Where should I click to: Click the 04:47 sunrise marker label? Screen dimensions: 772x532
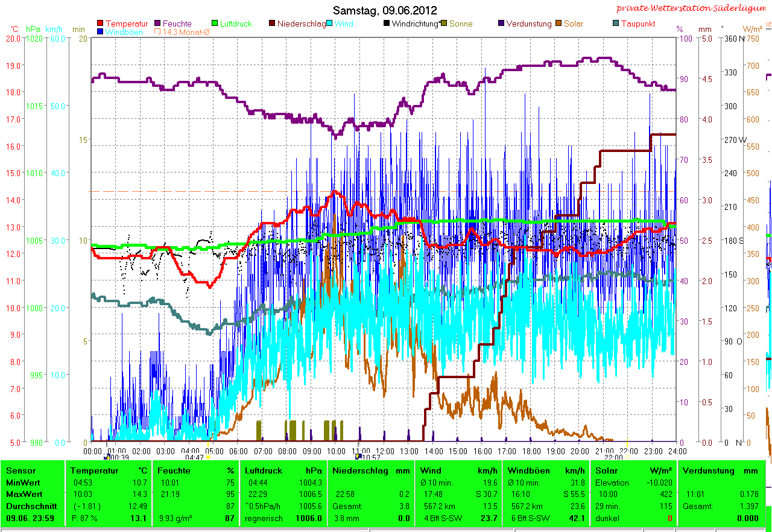[x=194, y=457]
